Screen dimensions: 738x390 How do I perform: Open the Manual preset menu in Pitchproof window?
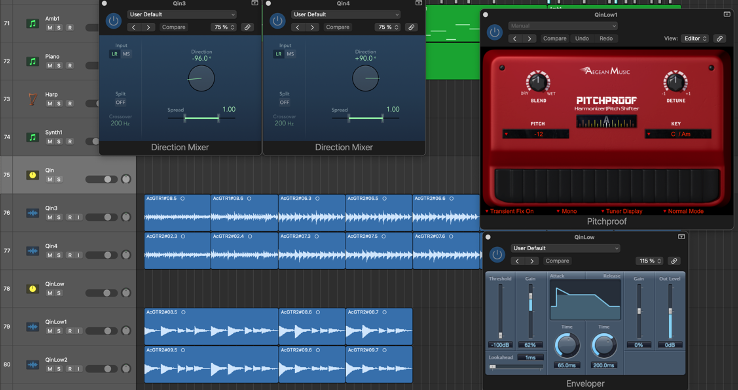click(x=562, y=26)
